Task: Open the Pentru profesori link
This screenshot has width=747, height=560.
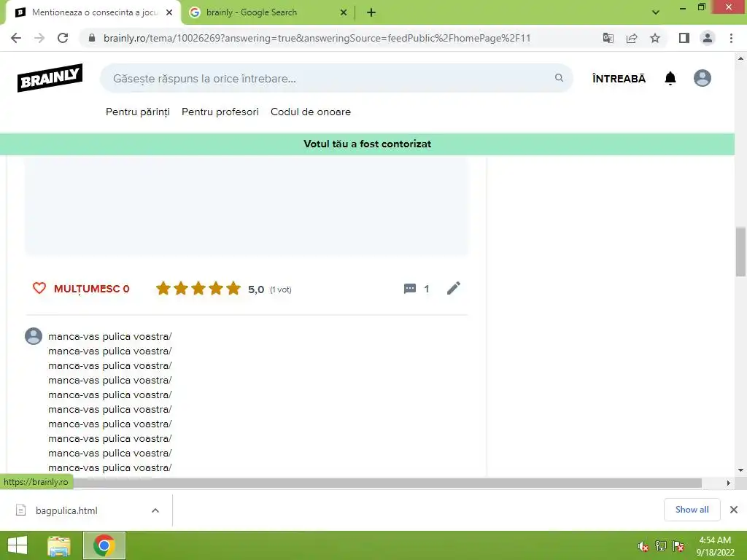Action: coord(220,112)
